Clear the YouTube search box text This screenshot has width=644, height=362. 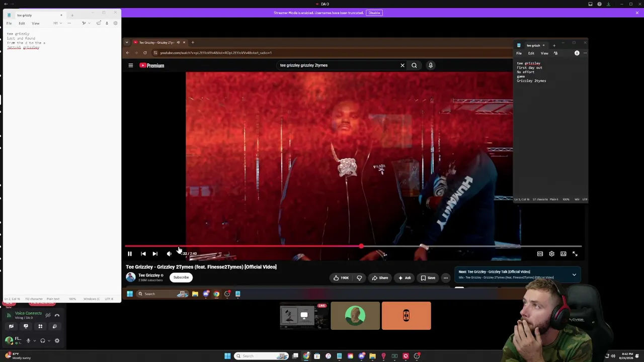(403, 65)
